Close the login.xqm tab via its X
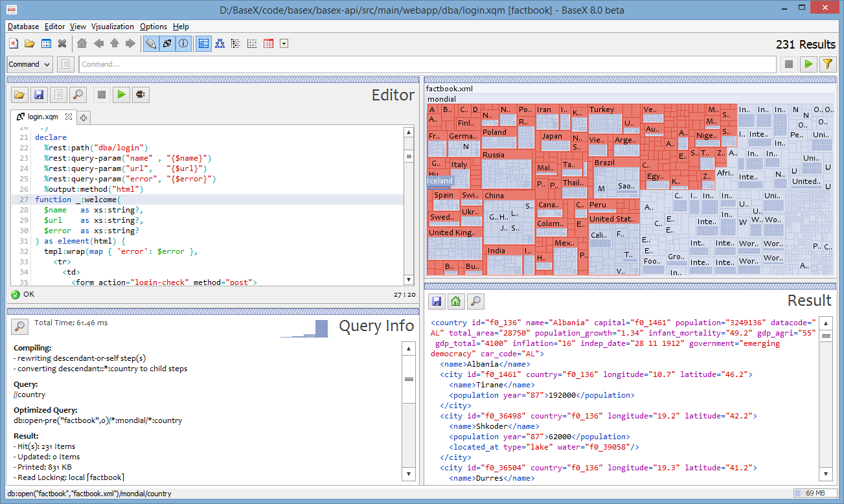The width and height of the screenshot is (844, 504). tap(69, 117)
